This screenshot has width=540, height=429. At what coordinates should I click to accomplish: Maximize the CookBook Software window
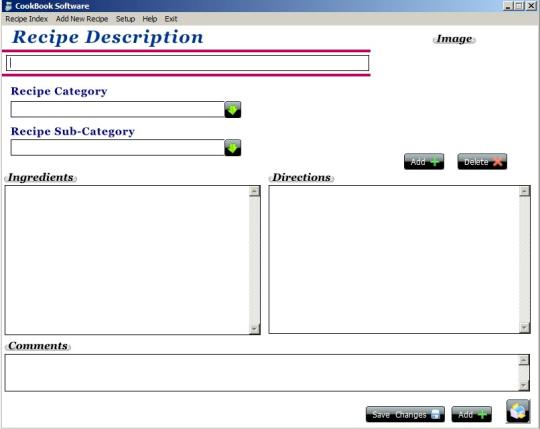(519, 6)
